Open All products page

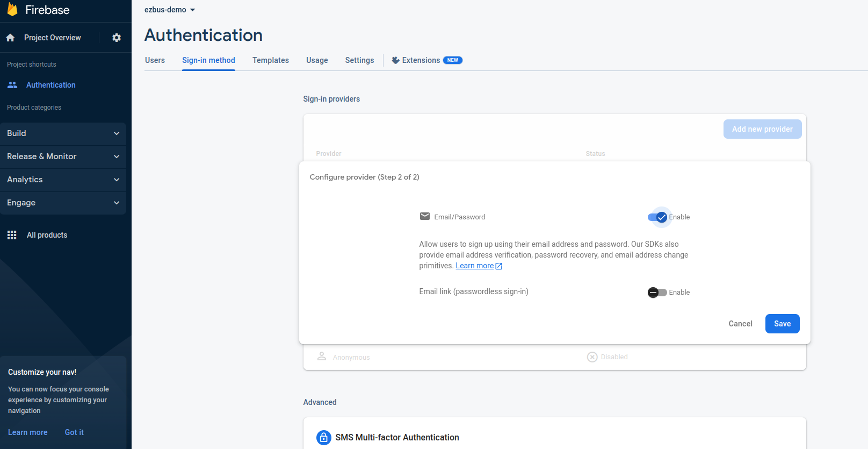tap(47, 235)
